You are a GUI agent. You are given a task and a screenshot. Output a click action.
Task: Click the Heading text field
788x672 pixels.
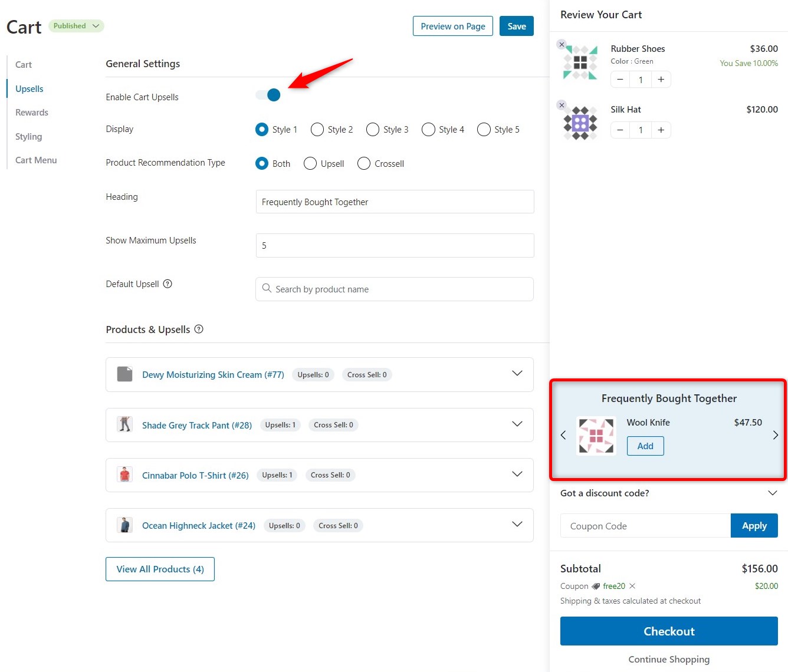coord(395,202)
